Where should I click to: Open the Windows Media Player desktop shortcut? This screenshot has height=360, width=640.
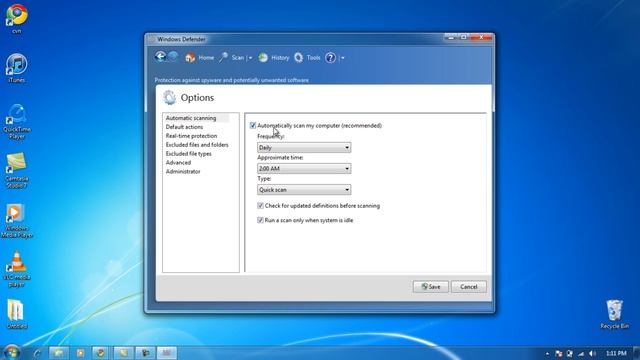pyautogui.click(x=17, y=220)
